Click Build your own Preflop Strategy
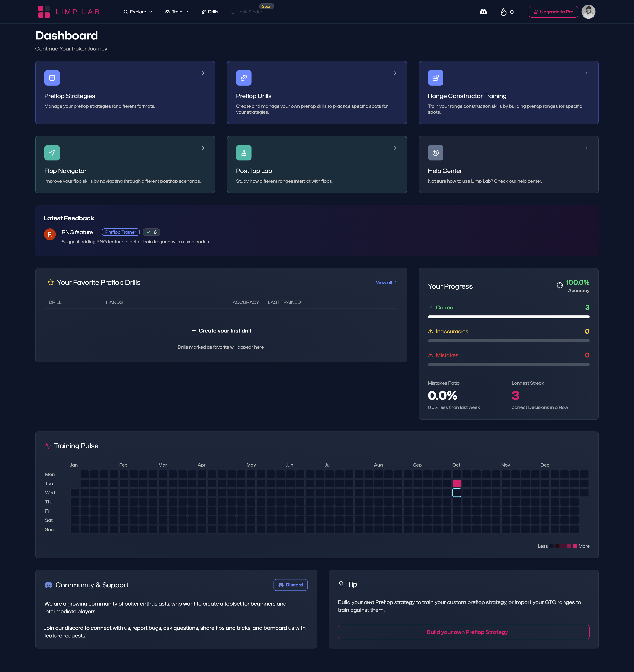634x672 pixels. [x=463, y=632]
